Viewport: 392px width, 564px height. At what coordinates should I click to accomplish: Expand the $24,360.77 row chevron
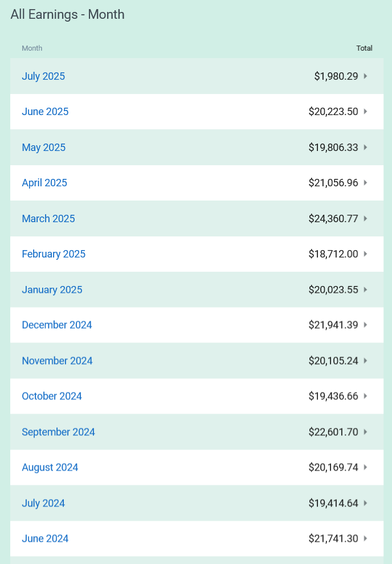coord(365,219)
